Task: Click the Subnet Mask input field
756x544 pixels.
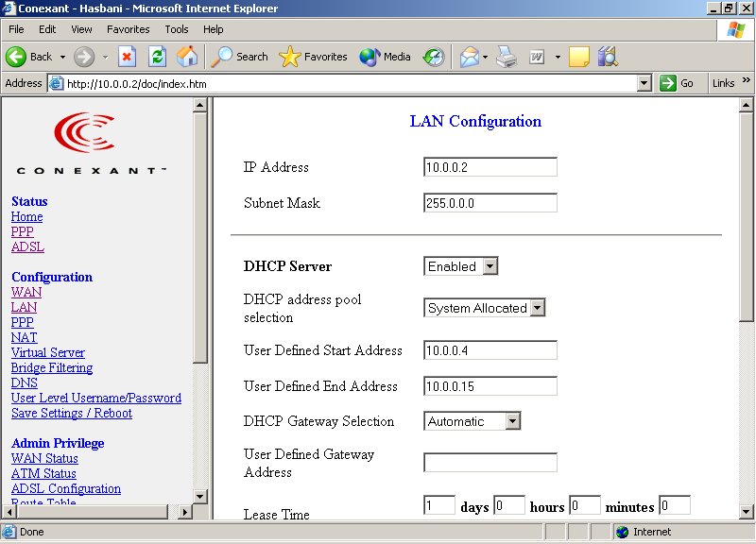Action: coord(490,203)
